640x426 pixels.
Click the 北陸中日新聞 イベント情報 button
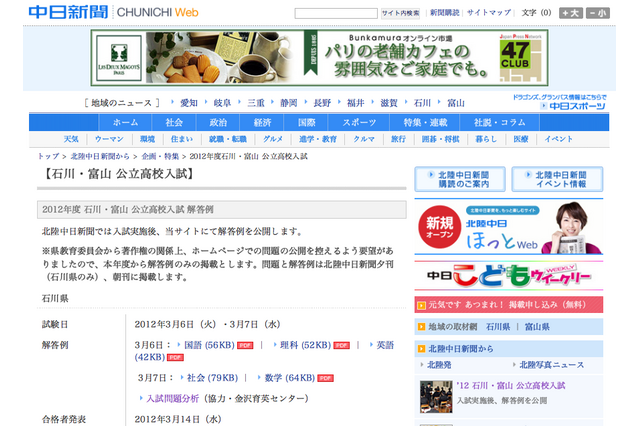coord(557,179)
